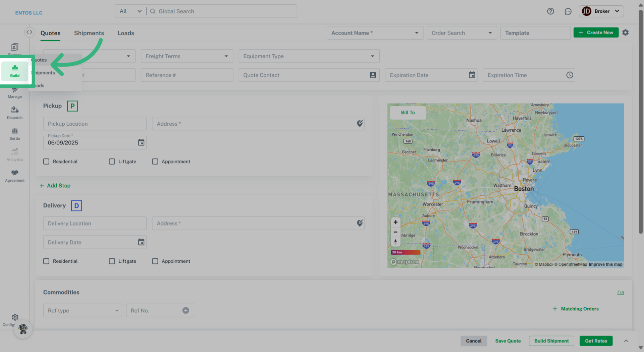Image resolution: width=644 pixels, height=352 pixels.
Task: Open Pickup Date calendar picker
Action: [141, 142]
